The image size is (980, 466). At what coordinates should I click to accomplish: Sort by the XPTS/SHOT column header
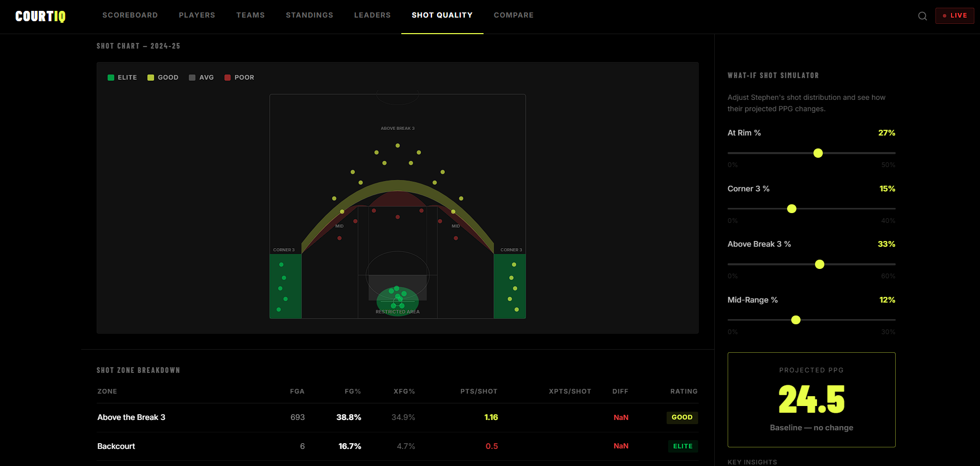coord(570,392)
